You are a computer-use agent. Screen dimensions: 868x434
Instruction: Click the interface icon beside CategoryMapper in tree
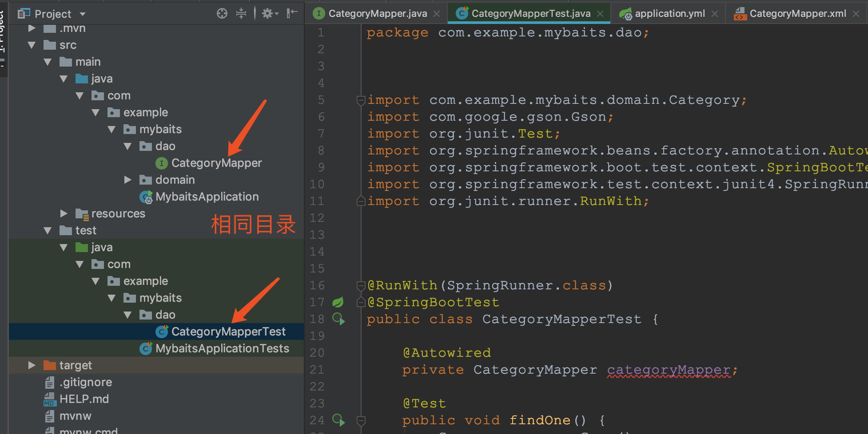[162, 163]
